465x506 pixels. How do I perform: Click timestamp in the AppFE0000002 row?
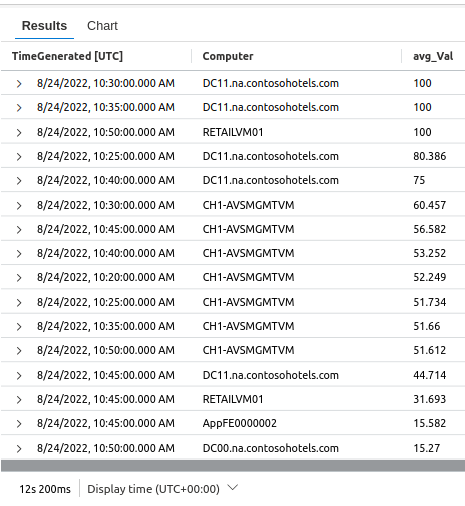pos(106,423)
